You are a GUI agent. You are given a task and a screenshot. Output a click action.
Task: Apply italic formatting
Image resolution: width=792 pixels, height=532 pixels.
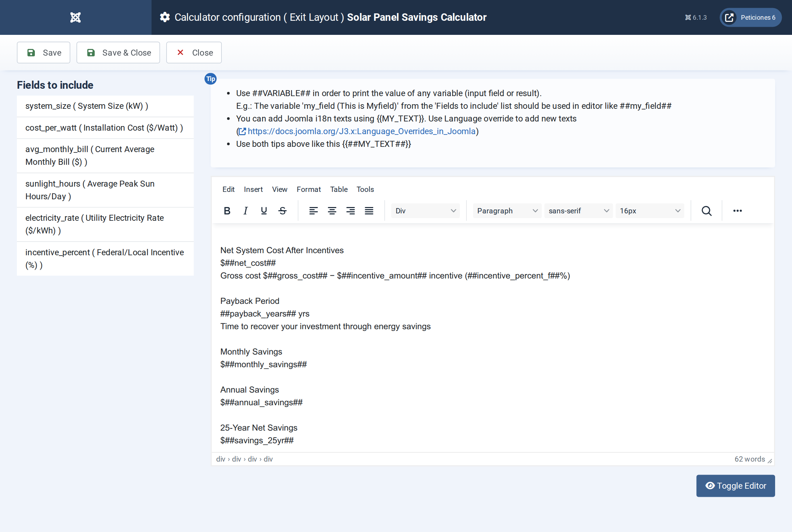point(245,211)
